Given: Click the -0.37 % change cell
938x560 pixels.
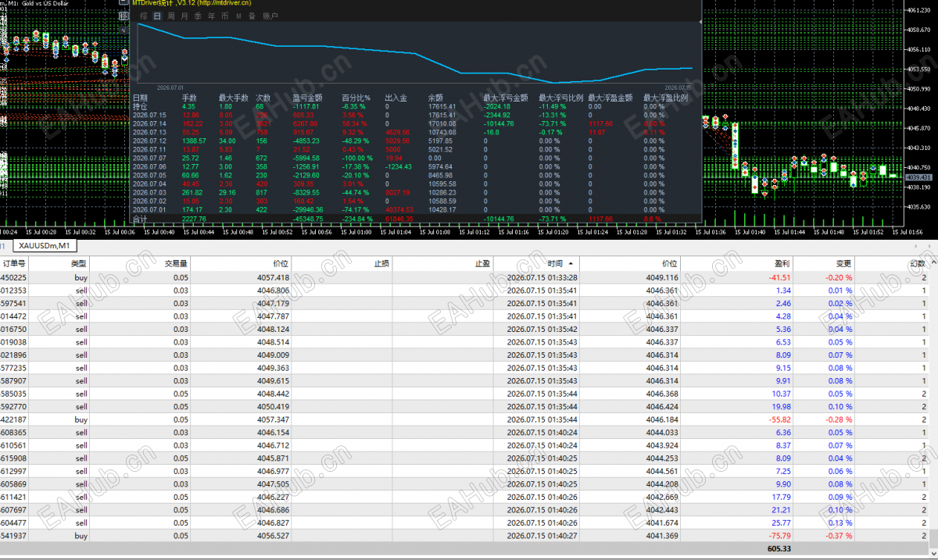Looking at the screenshot, I should tap(838, 536).
